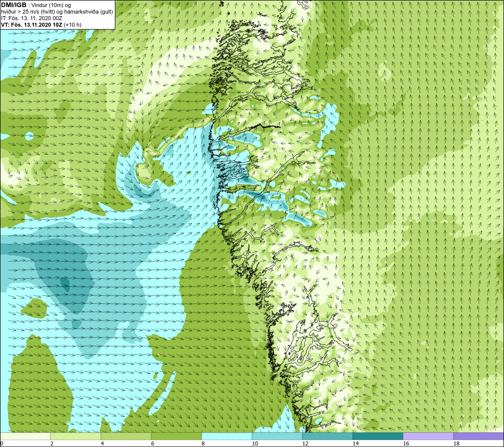Image resolution: width=504 pixels, height=447 pixels.
Task: Click the 16–18 m/s light purple legend swatch
Action: point(428,436)
